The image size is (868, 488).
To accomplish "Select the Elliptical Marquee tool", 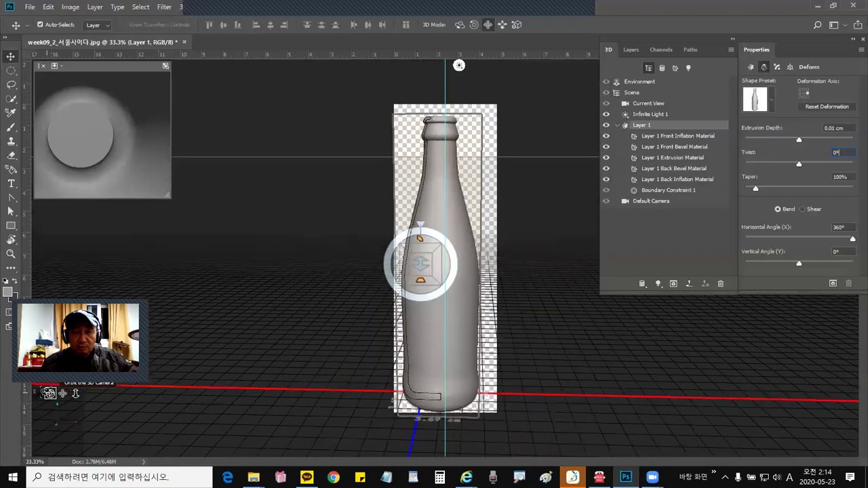I will click(x=11, y=70).
